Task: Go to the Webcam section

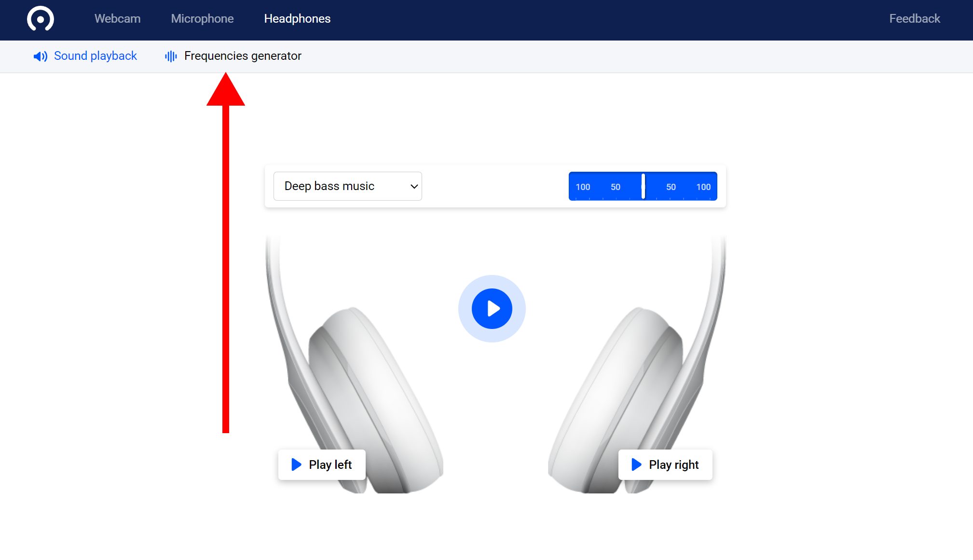Action: [x=117, y=18]
